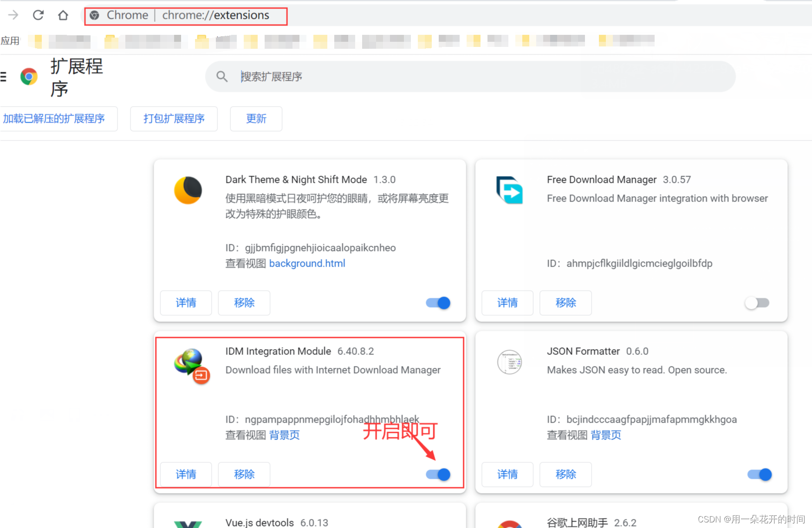Click the Dark Theme & Night Shift Mode title
Screen dimensions: 812x528
(296, 180)
